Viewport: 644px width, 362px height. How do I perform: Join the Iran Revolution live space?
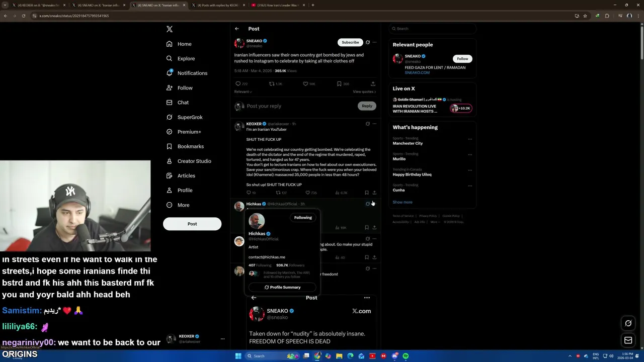click(x=461, y=108)
